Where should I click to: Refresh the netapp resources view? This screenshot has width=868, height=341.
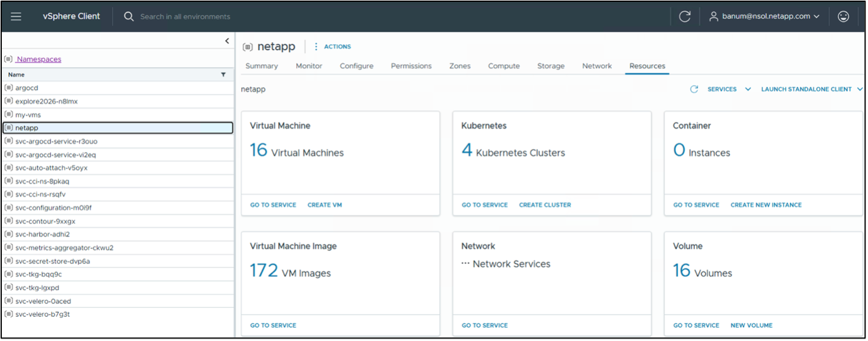(x=694, y=89)
